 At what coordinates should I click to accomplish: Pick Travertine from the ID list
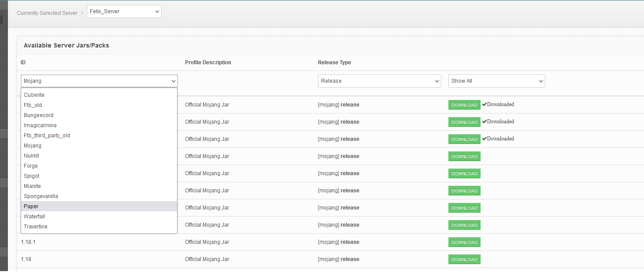(36, 227)
